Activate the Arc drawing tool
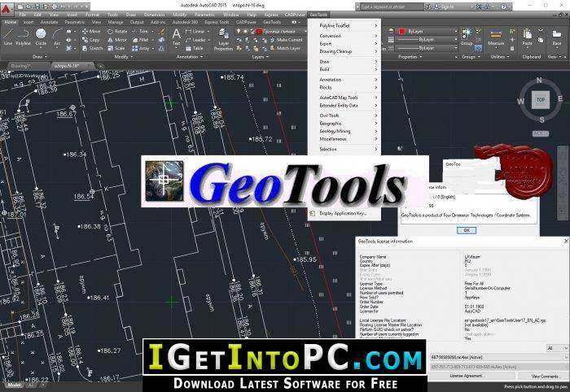This screenshot has height=392, width=570. 57,37
